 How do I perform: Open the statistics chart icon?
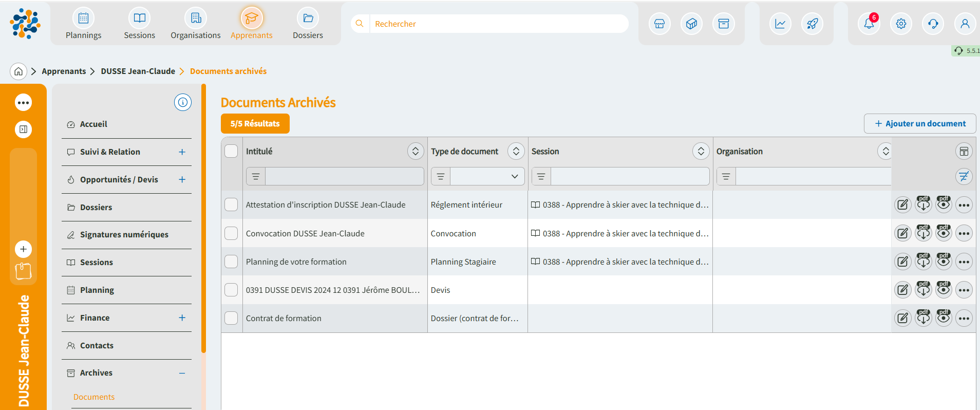tap(780, 24)
